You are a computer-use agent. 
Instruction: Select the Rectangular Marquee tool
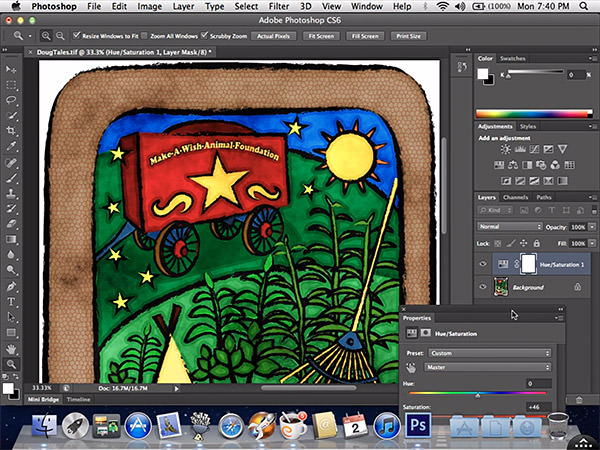tap(11, 85)
